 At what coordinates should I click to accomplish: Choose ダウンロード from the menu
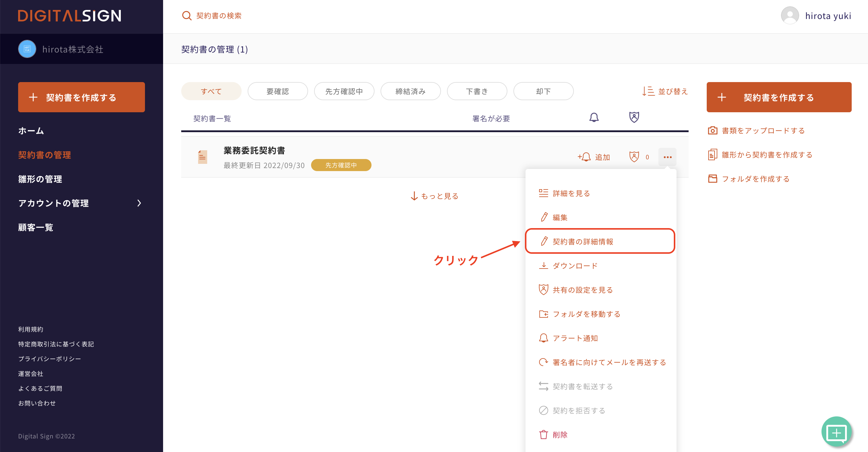(600, 266)
